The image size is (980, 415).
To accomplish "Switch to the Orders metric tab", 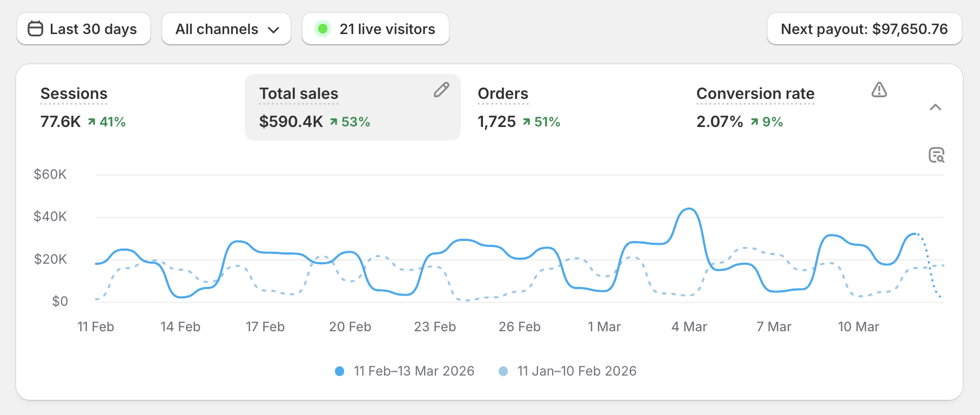I will point(503,94).
